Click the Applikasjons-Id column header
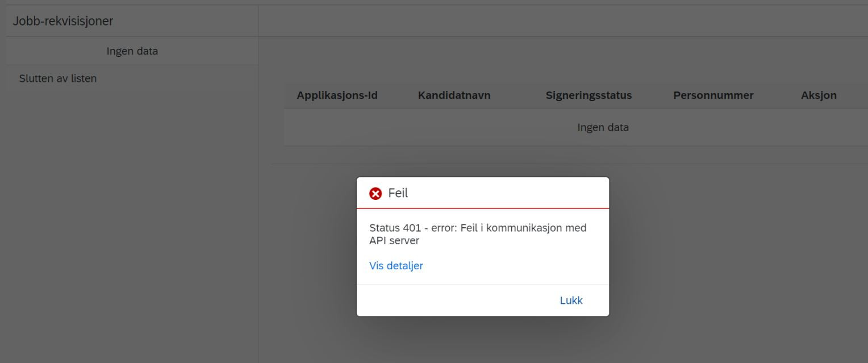The height and width of the screenshot is (363, 868). pyautogui.click(x=337, y=95)
